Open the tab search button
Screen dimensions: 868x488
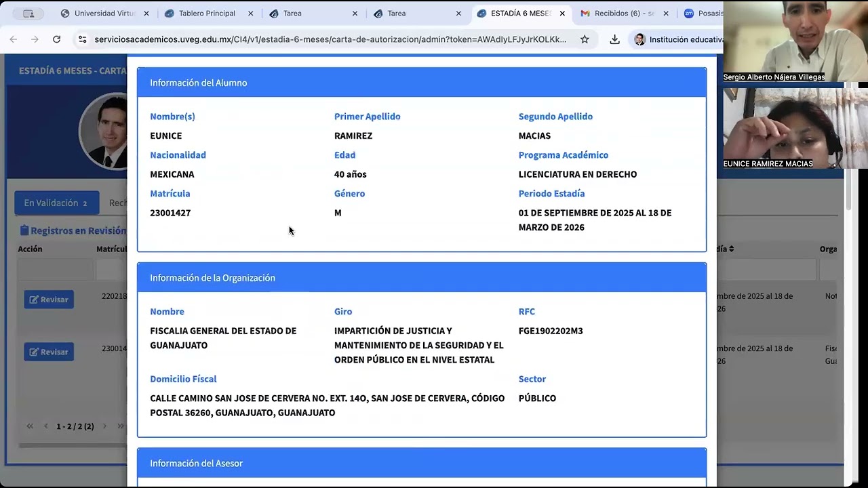[28, 14]
